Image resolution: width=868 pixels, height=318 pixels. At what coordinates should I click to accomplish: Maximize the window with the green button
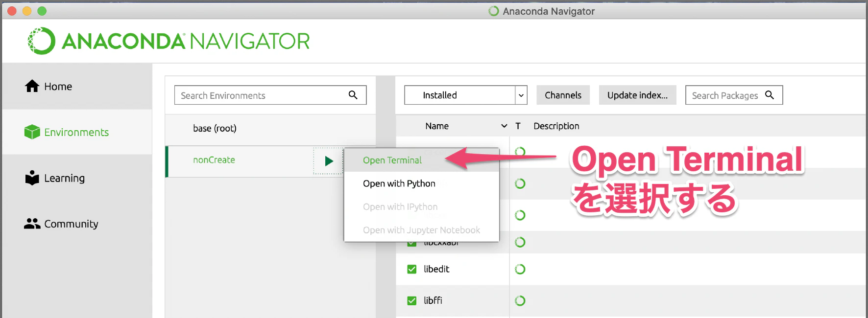[x=42, y=11]
